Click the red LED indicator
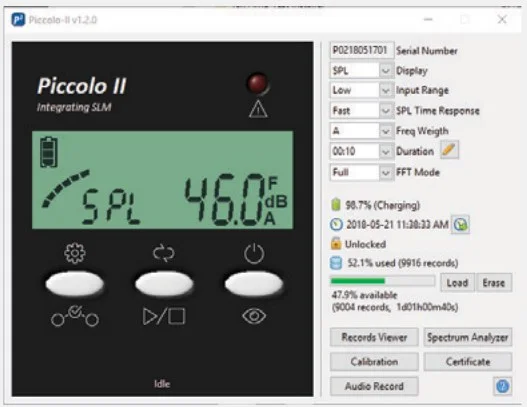Image resolution: width=527 pixels, height=407 pixels. point(258,83)
